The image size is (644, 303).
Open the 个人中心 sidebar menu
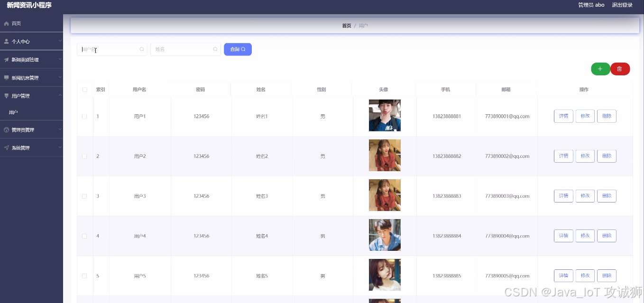pyautogui.click(x=31, y=41)
